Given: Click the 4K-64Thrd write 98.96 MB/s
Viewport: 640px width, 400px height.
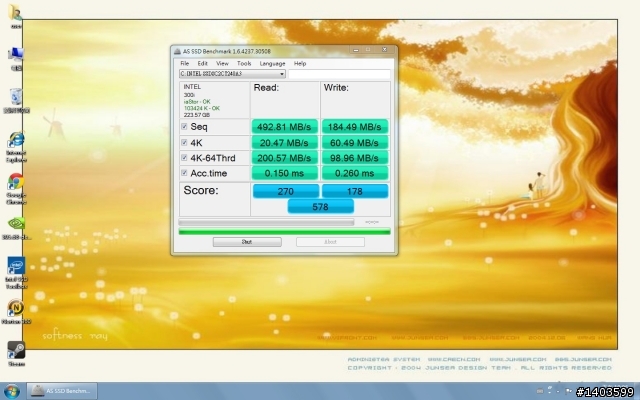Looking at the screenshot, I should pos(355,158).
